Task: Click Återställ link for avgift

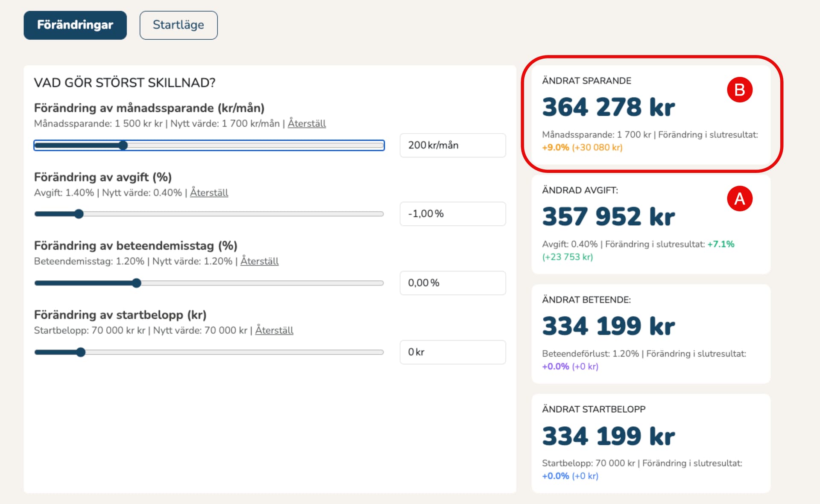Action: tap(209, 193)
